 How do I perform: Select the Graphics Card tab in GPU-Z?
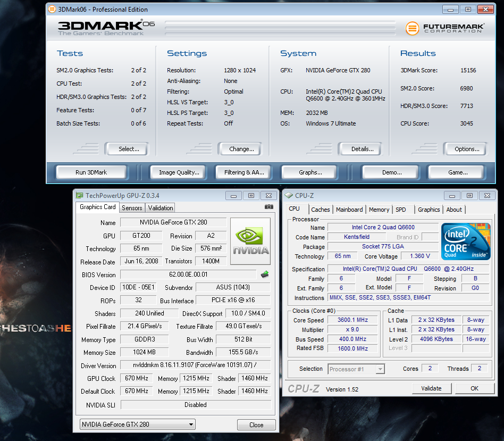(x=97, y=207)
